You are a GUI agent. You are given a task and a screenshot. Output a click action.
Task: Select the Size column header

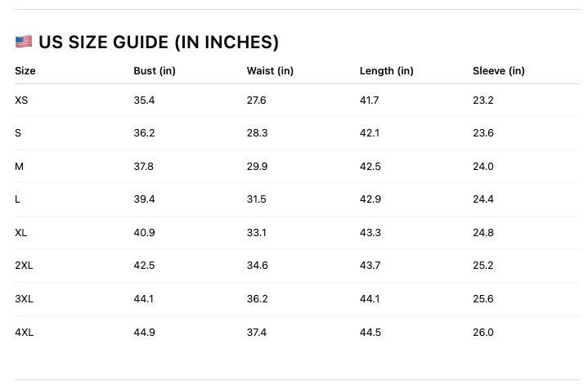pyautogui.click(x=25, y=71)
